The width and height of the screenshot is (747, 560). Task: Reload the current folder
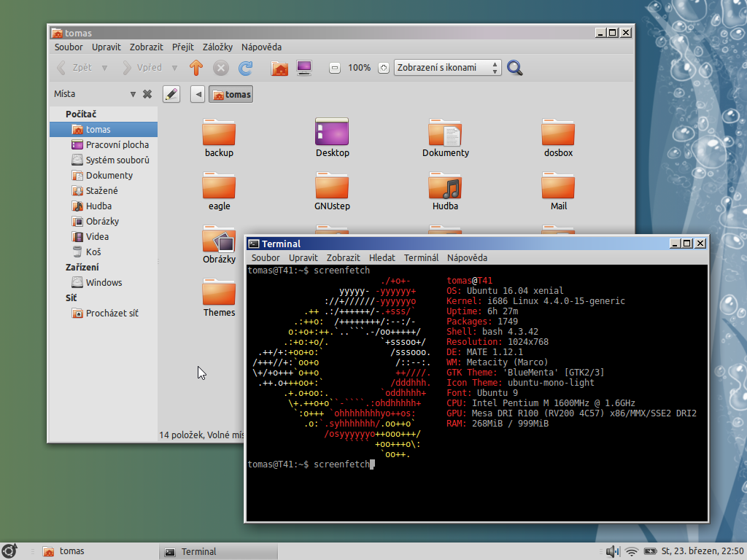(x=245, y=68)
